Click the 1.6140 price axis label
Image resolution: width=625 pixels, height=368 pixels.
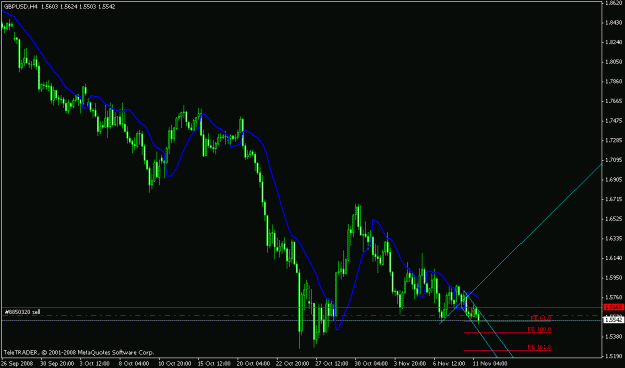(x=614, y=258)
